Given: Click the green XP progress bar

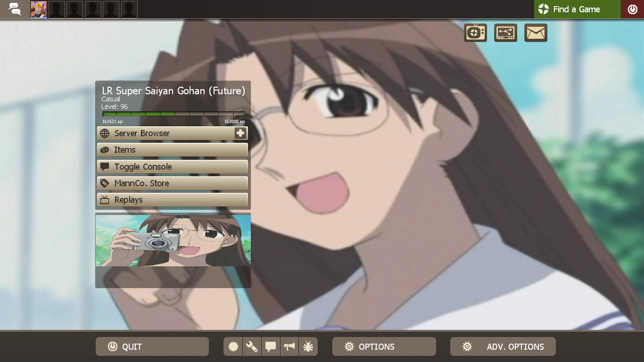Looking at the screenshot, I should (x=173, y=114).
